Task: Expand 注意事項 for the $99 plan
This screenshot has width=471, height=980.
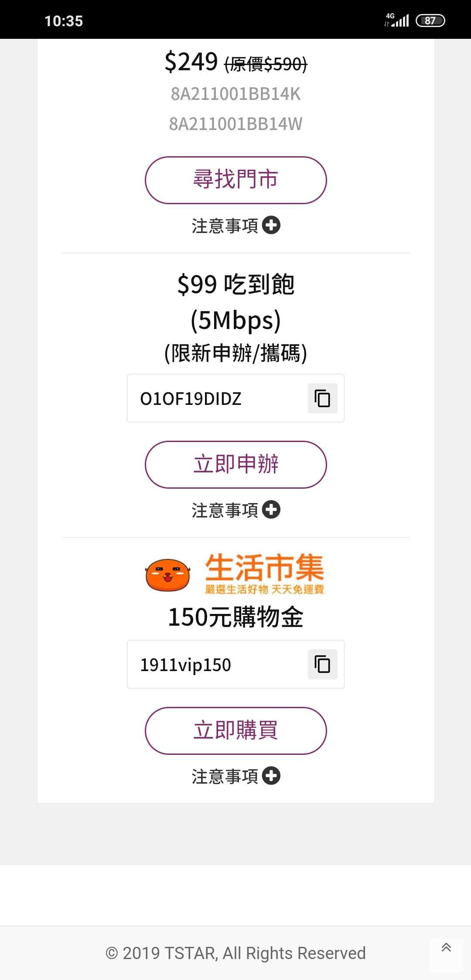Action: (235, 510)
